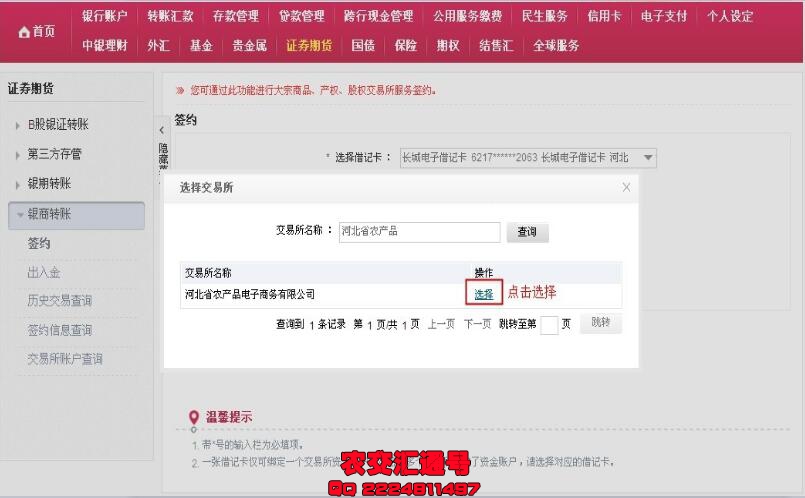Screen dimensions: 805x498
Task: Click the 交易所名称 input field
Action: pos(419,232)
